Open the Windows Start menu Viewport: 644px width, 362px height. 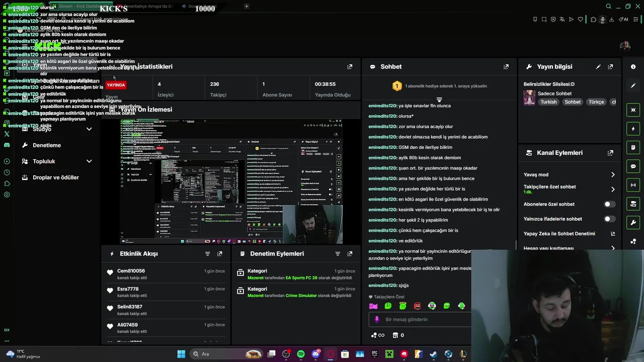point(181,354)
